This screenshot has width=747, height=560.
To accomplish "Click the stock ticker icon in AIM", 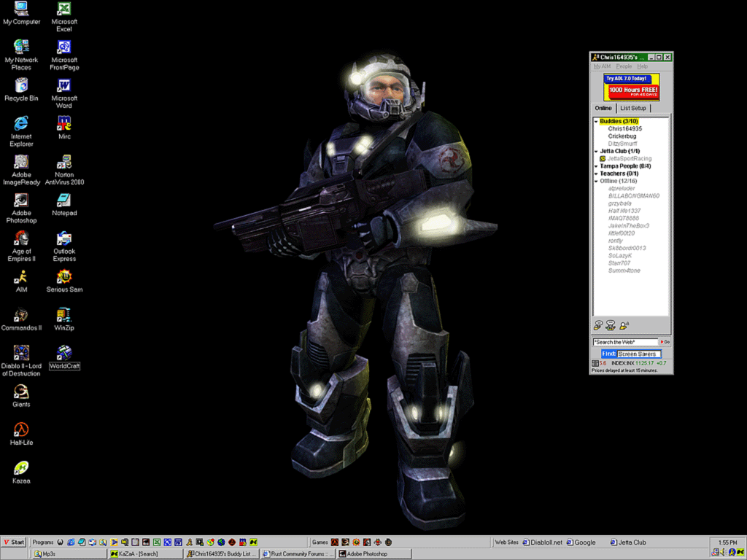I will [595, 363].
